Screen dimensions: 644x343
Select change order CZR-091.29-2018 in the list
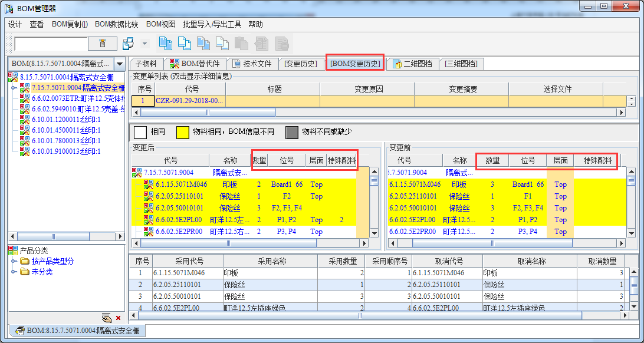(x=189, y=101)
